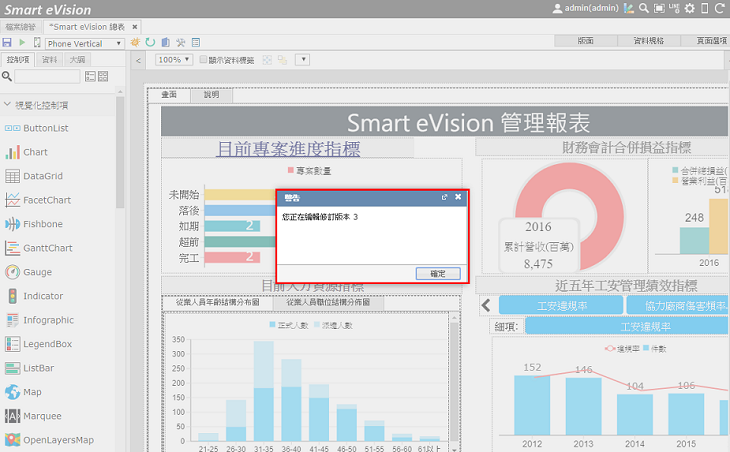Switch to 從業人員職位結構分佈圖 tab
The width and height of the screenshot is (730, 452).
click(328, 303)
